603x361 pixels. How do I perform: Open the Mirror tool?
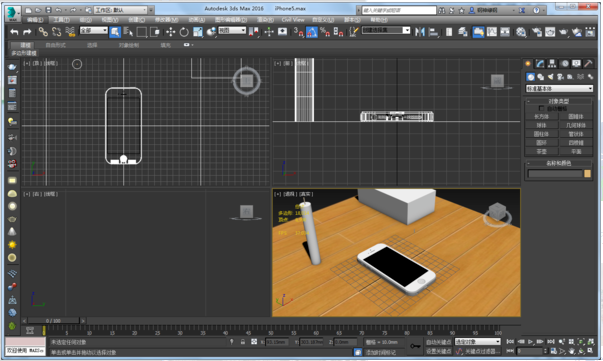(x=420, y=32)
